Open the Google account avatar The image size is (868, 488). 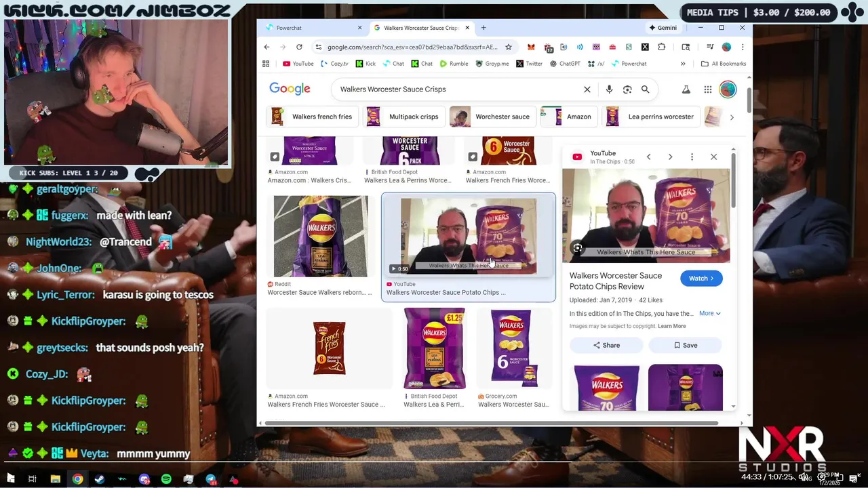pyautogui.click(x=728, y=89)
